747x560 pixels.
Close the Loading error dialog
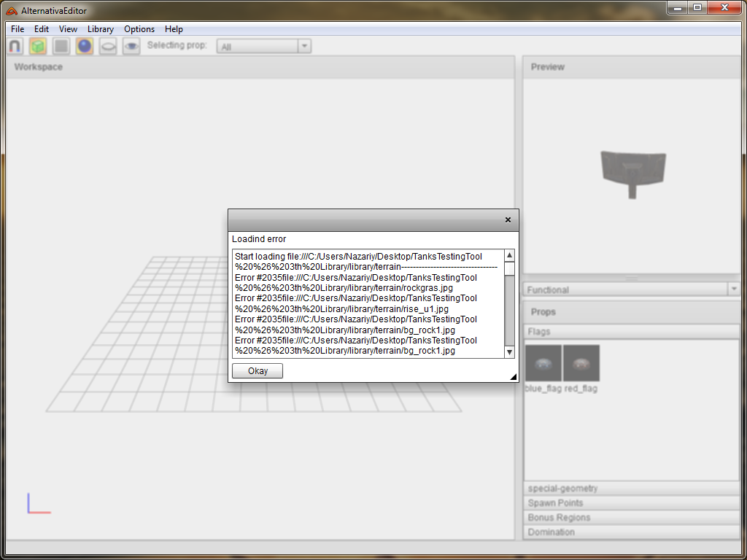pyautogui.click(x=508, y=220)
